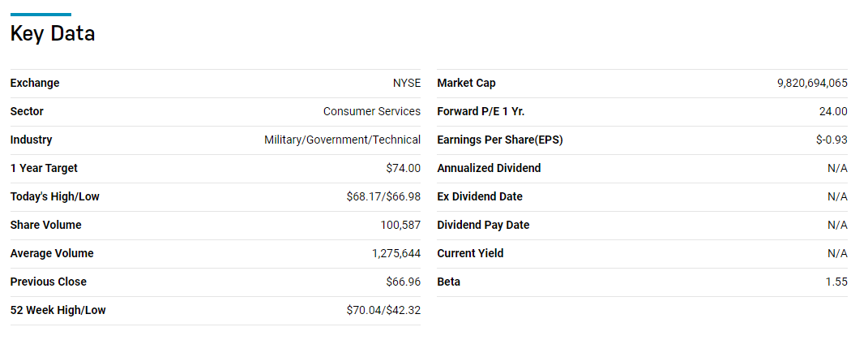Click the Current Yield label
868x340 pixels.
click(x=470, y=253)
